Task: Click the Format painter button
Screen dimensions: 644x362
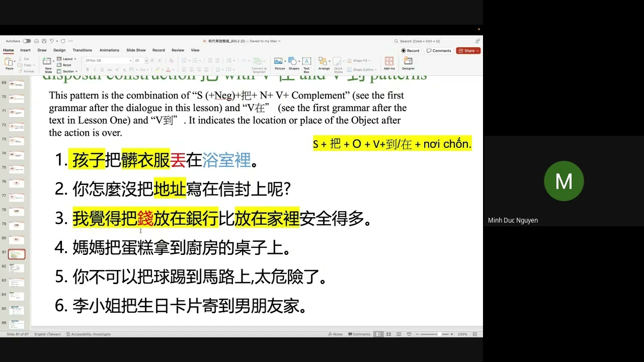Action: coord(26,71)
